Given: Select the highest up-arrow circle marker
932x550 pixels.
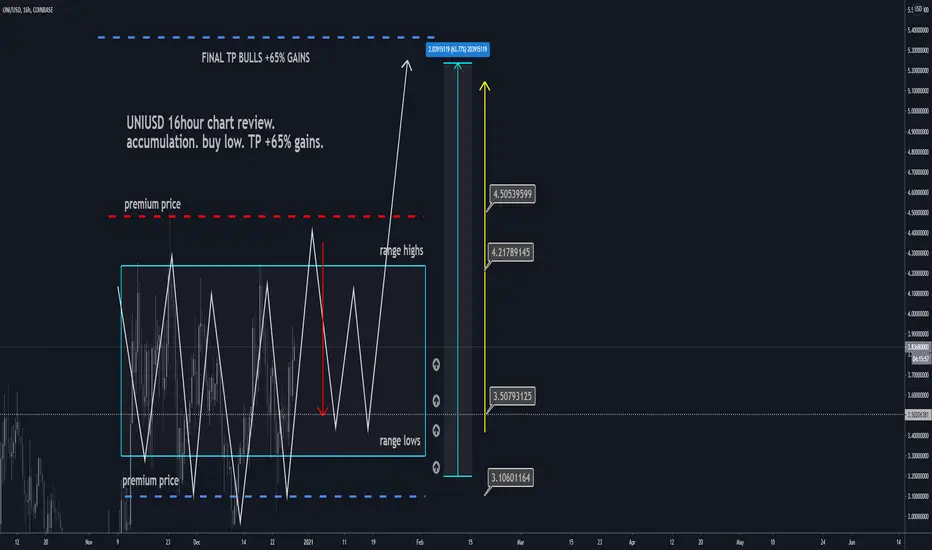Looking at the screenshot, I should tap(436, 364).
